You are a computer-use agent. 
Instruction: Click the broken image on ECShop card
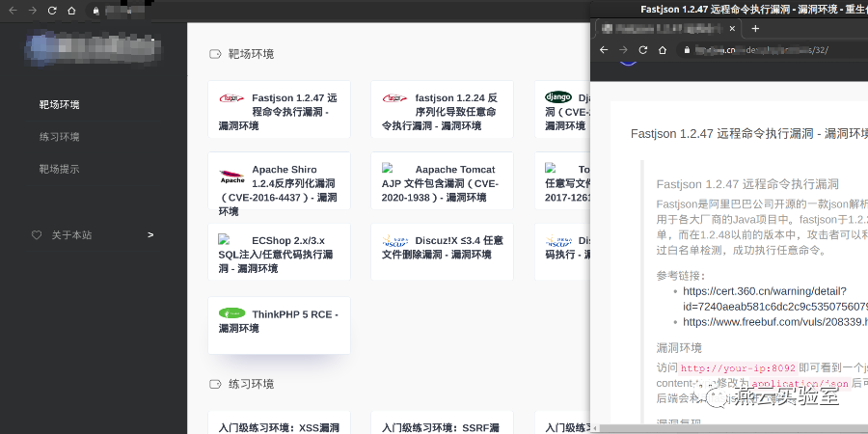(x=224, y=239)
